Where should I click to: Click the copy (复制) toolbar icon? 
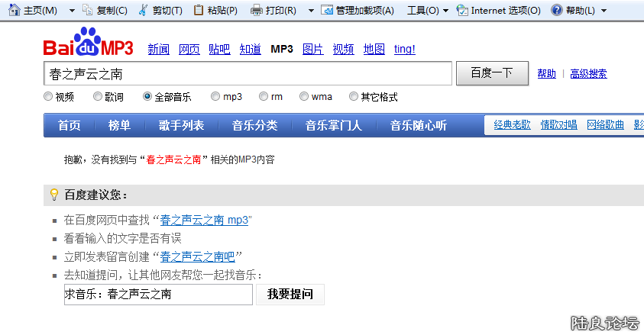87,10
